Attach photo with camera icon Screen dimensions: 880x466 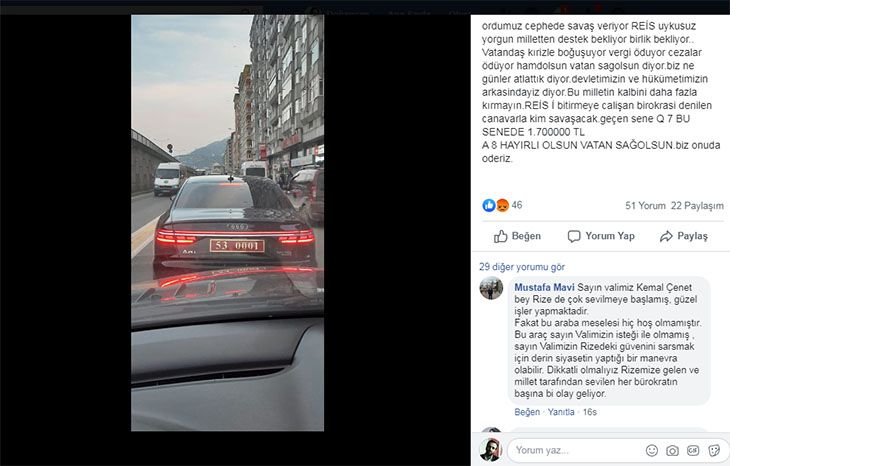click(x=672, y=450)
